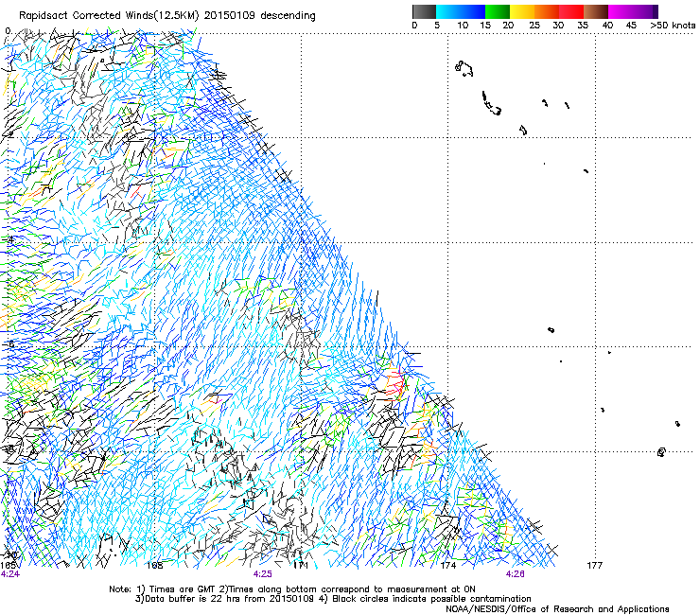Click the gray 0-5 knots legend color
This screenshot has height=615, width=700.
click(424, 11)
